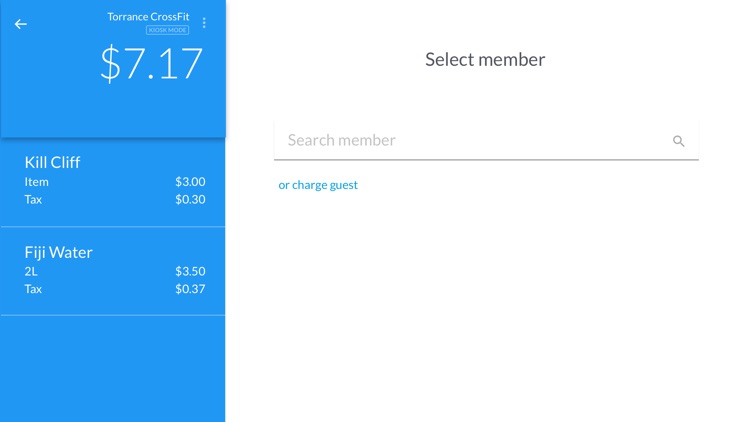Click the $0.30 tax amount
The image size is (750, 422).
[x=190, y=199]
